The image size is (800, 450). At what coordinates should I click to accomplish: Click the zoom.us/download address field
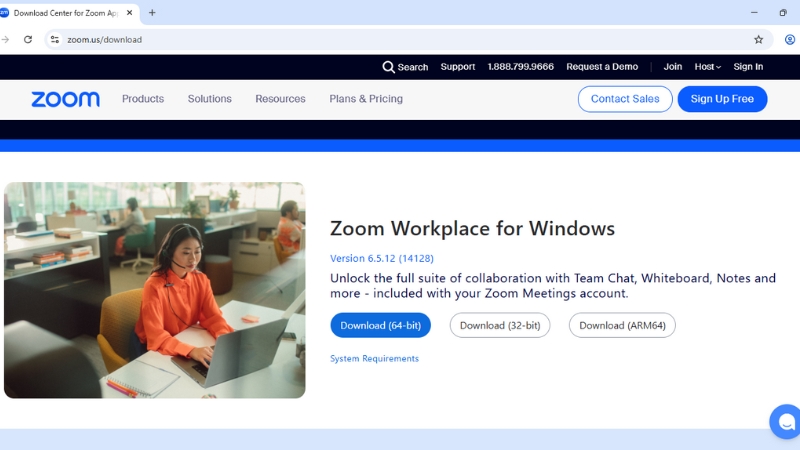coord(398,39)
